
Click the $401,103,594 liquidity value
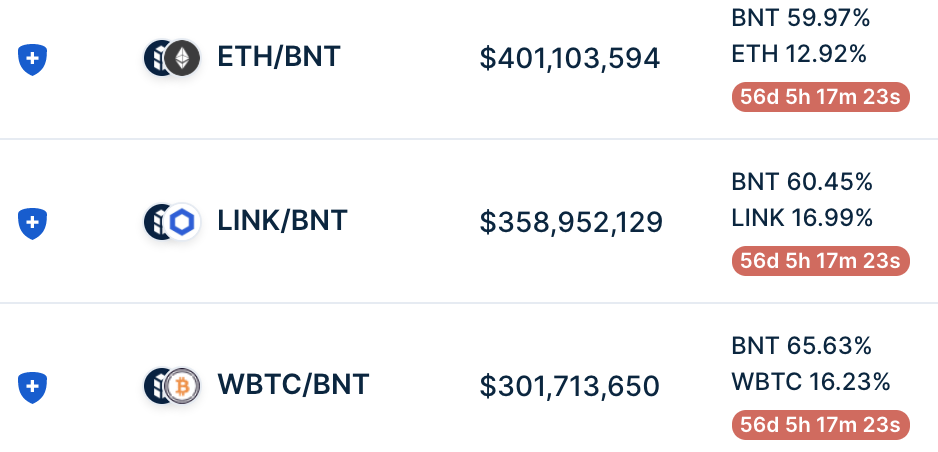pos(570,59)
